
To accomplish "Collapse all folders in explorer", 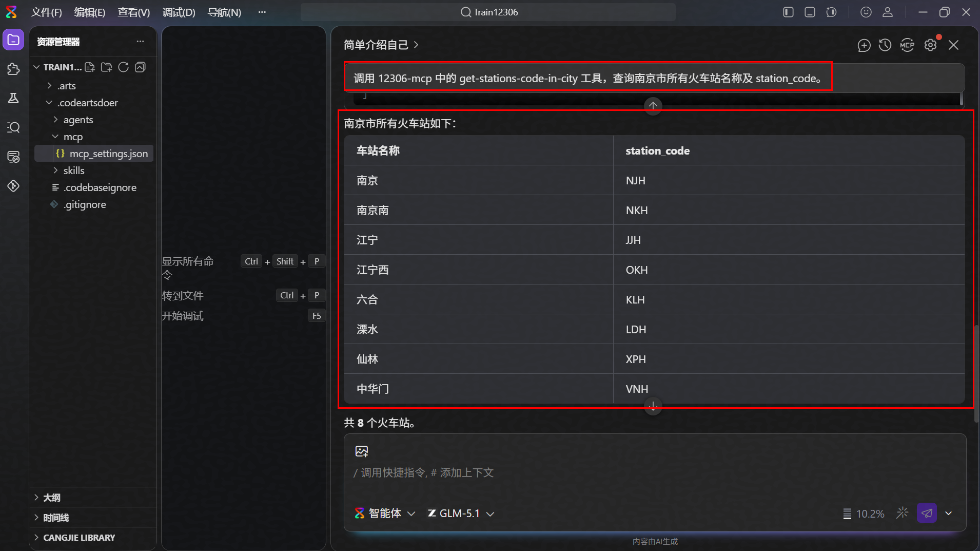I will (x=140, y=67).
